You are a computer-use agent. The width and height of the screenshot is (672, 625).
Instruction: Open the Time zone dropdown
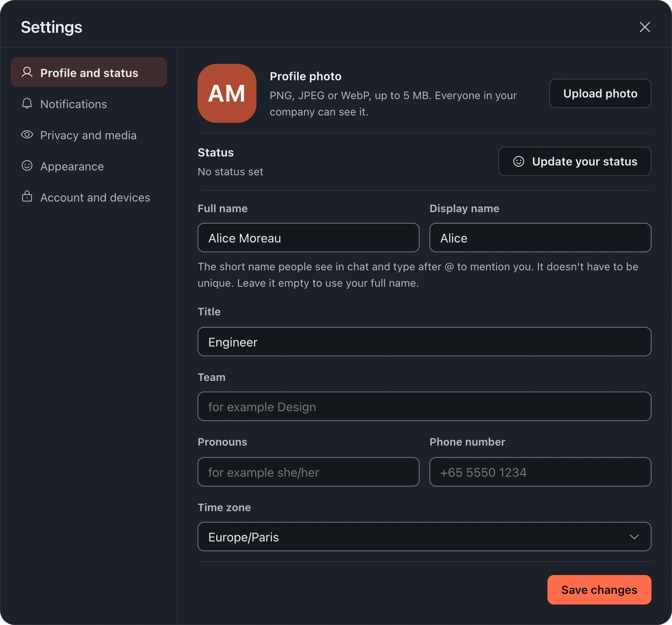(x=425, y=537)
